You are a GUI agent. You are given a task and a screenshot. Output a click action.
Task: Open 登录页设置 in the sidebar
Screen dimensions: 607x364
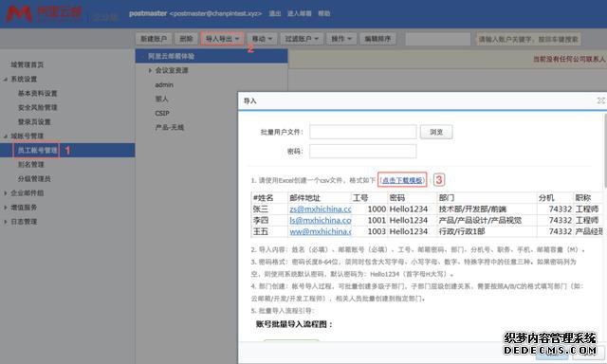tap(34, 122)
